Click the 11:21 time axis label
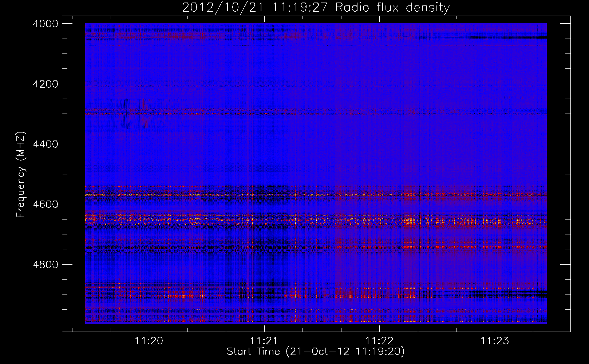The image size is (589, 364). [x=264, y=341]
